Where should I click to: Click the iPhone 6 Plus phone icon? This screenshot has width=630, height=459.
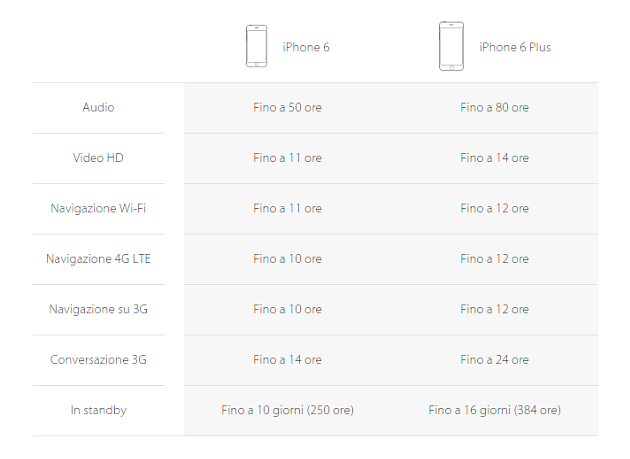[x=451, y=46]
